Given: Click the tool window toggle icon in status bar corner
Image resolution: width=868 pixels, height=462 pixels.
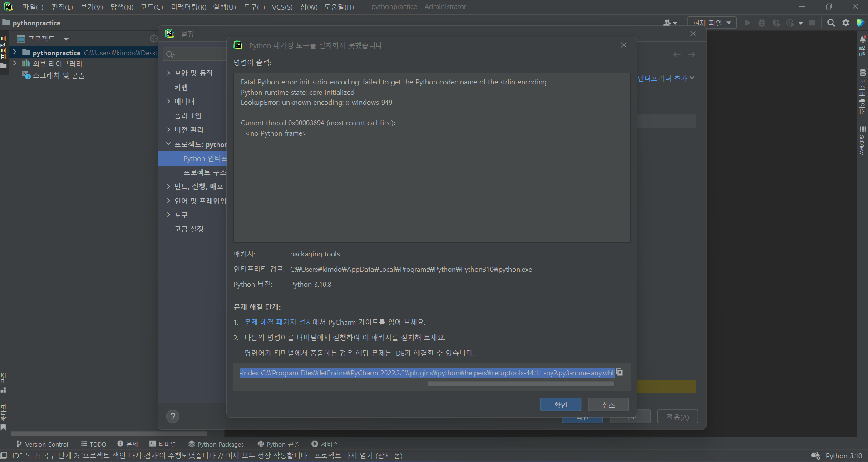Looking at the screenshot, I should tap(4, 456).
